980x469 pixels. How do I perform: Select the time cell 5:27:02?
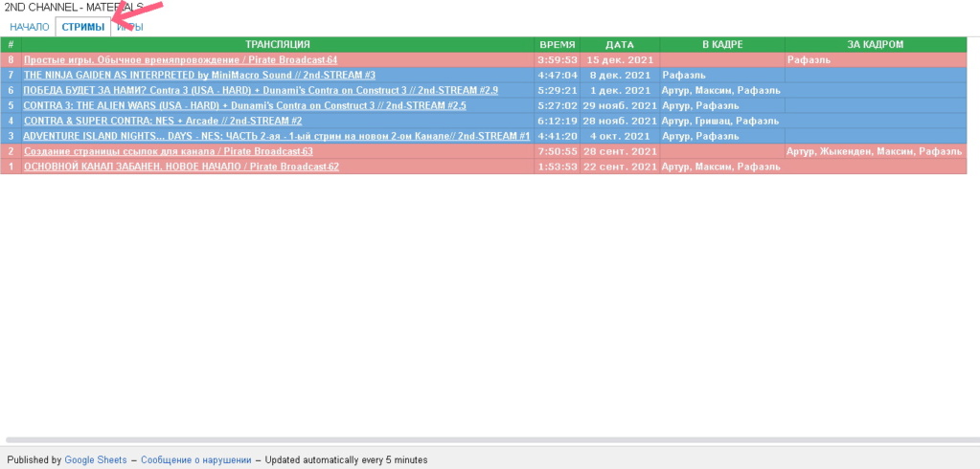click(557, 105)
